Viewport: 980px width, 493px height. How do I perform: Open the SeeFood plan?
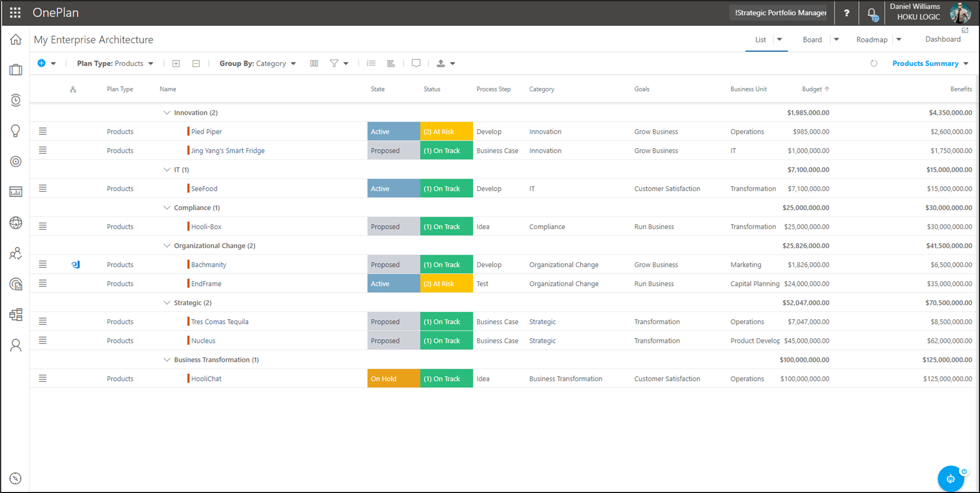[204, 189]
